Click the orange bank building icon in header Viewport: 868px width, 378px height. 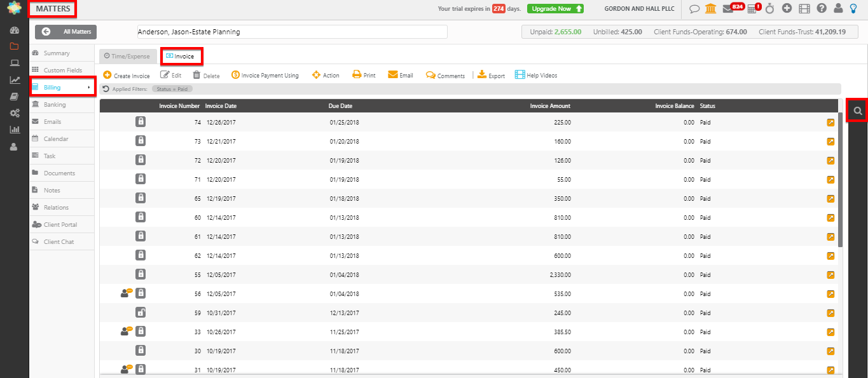(710, 9)
